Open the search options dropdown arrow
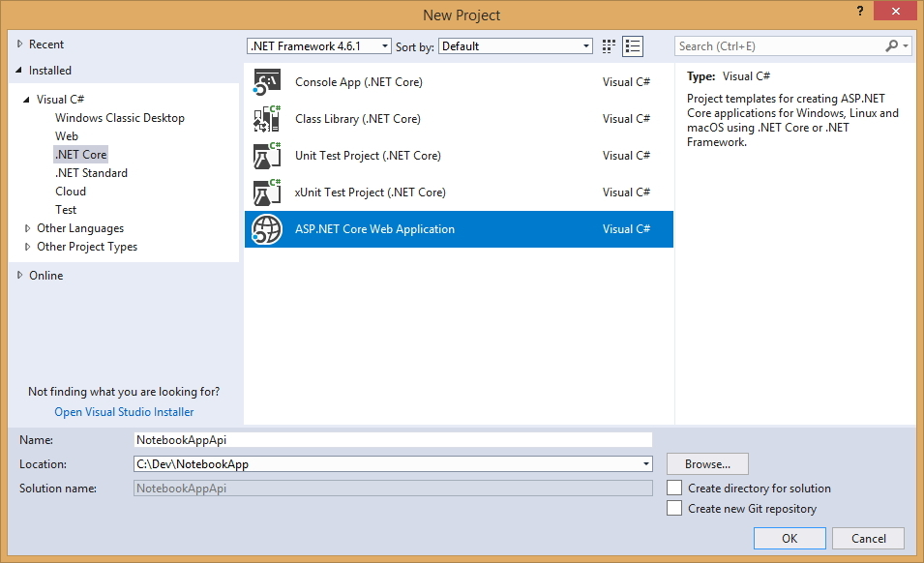Viewport: 924px width, 563px height. [x=906, y=45]
